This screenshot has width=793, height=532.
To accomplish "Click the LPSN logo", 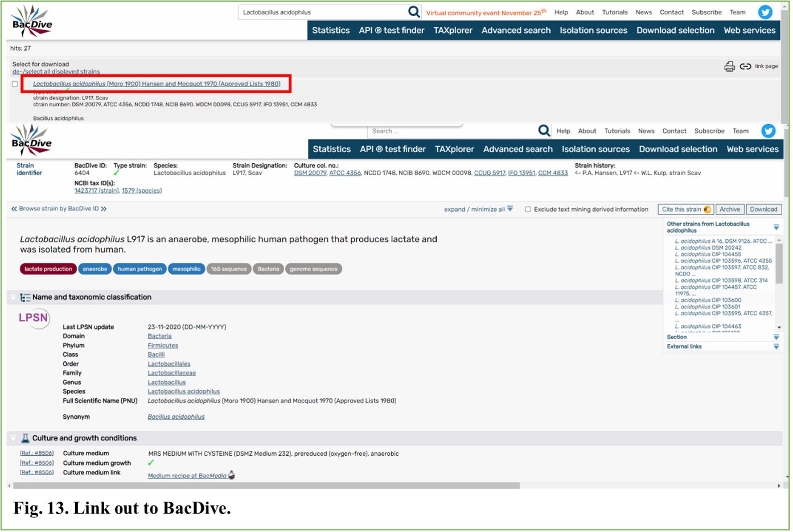I will 34,317.
